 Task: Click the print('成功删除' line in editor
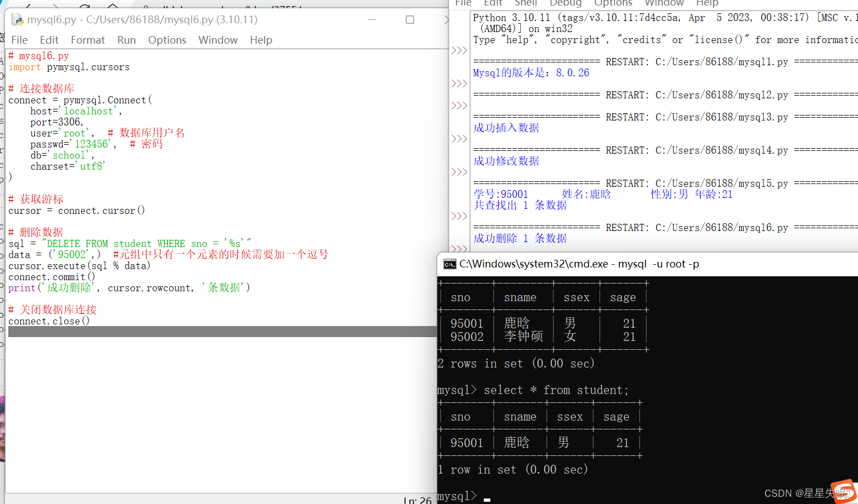(129, 288)
